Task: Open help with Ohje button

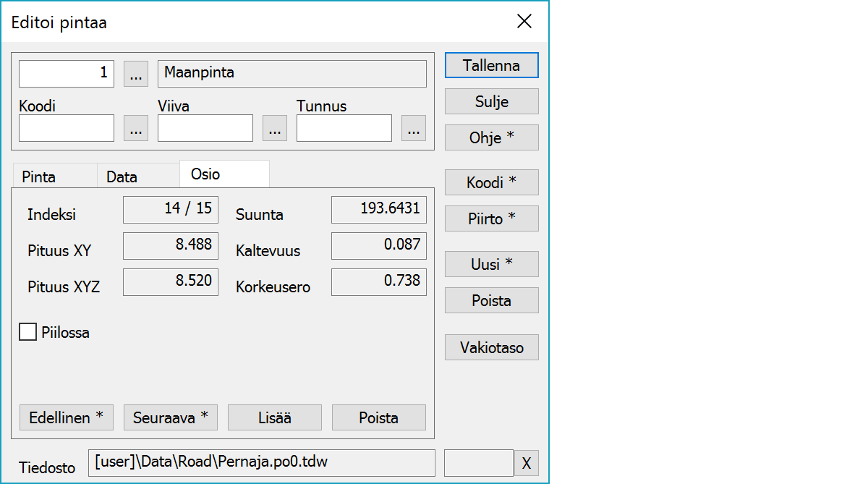Action: coord(491,137)
